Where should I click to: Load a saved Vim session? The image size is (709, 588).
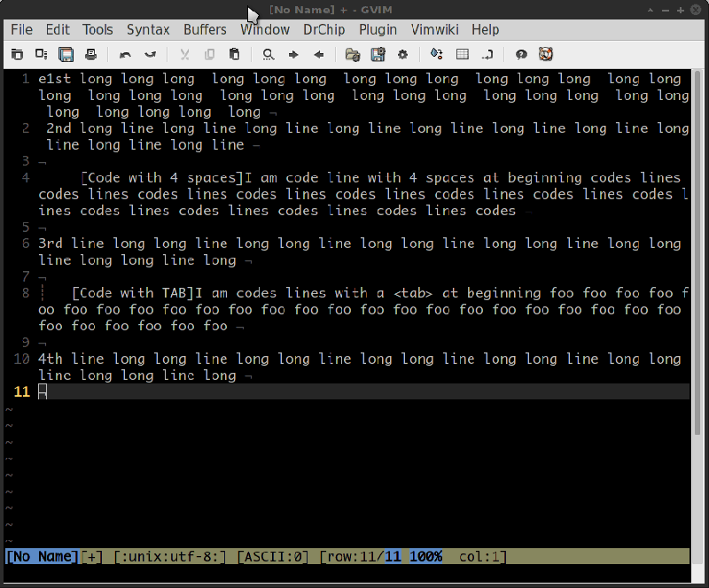351,54
